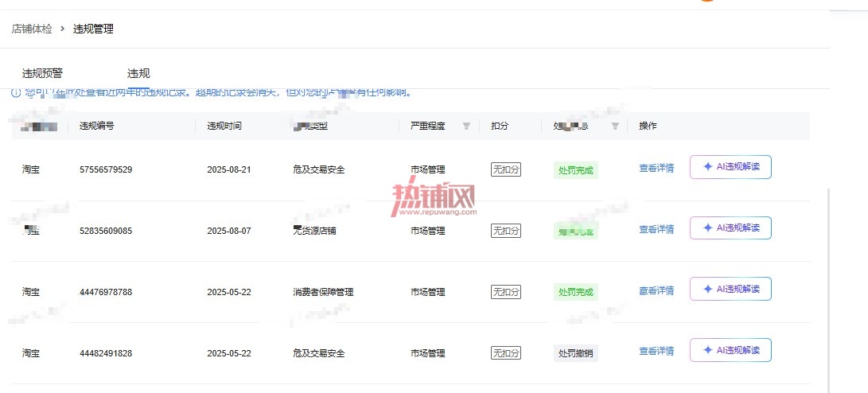View details for violation 57556579529
The height and width of the screenshot is (393, 868).
(x=656, y=169)
